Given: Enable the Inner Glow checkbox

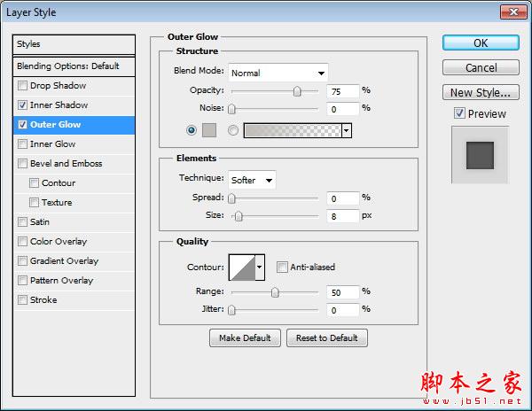Looking at the screenshot, I should [22, 144].
